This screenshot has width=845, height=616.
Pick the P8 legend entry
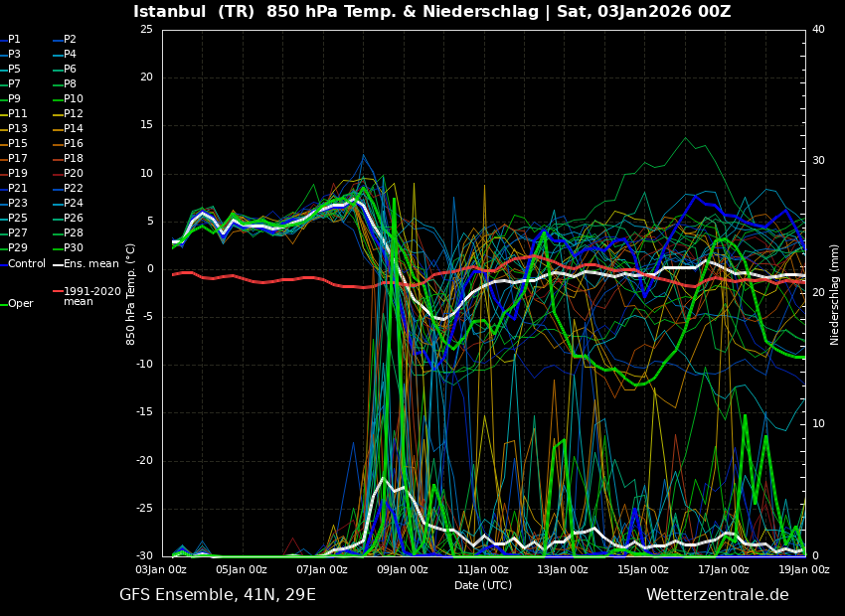click(70, 84)
